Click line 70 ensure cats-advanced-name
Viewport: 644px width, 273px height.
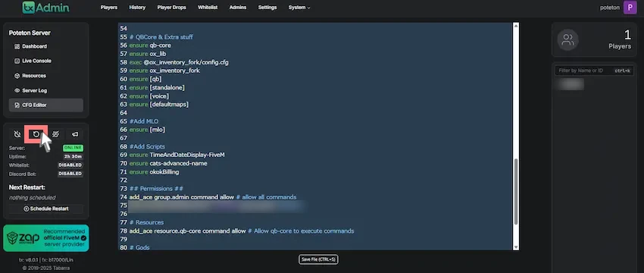[x=168, y=163]
